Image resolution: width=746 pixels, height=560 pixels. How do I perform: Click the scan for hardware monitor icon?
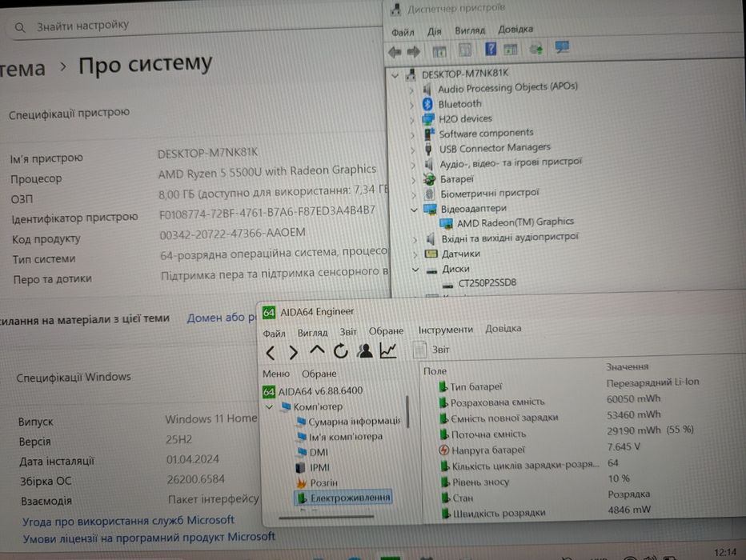(562, 47)
